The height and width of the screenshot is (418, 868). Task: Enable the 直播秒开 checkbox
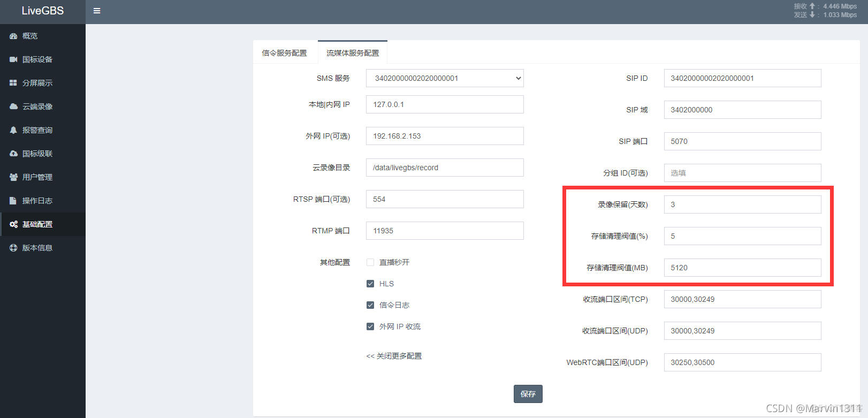coord(370,262)
